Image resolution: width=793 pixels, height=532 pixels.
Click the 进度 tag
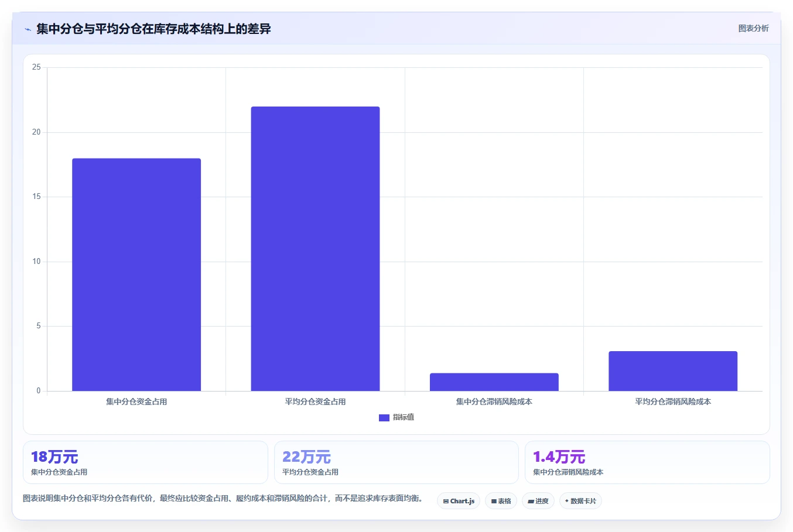pos(538,501)
